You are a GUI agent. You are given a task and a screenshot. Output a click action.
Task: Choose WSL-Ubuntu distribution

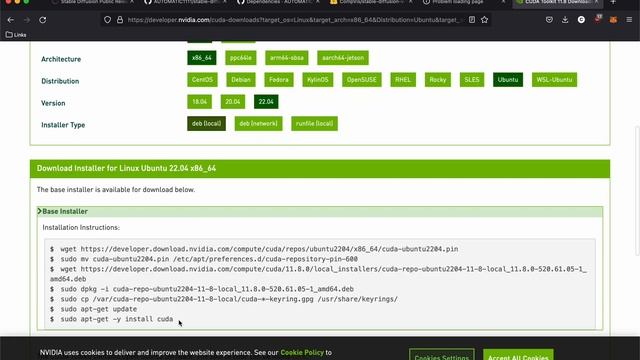coord(554,80)
